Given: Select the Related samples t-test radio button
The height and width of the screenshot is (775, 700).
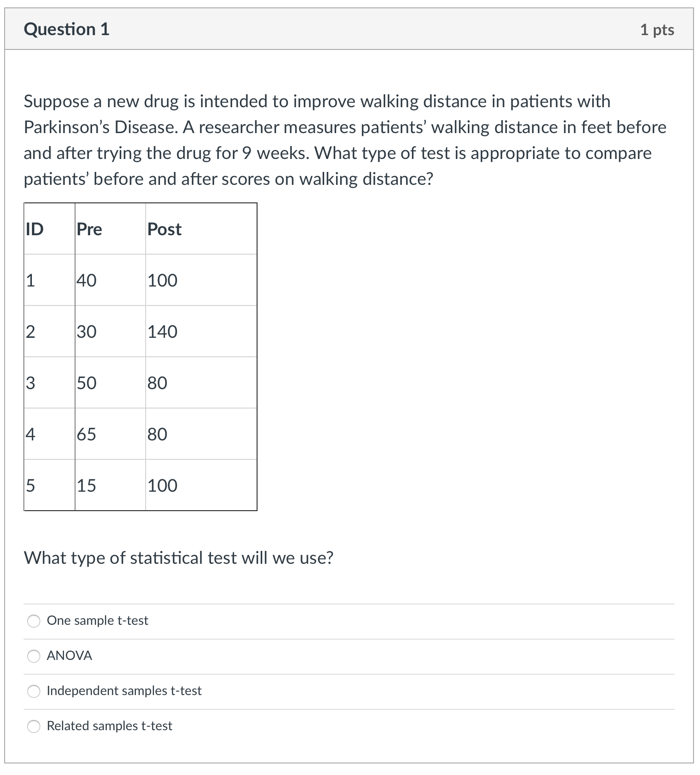Looking at the screenshot, I should 34,726.
